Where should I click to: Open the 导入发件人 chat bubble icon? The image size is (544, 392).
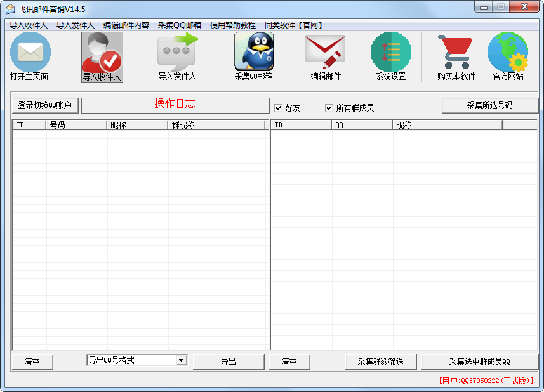[177, 53]
